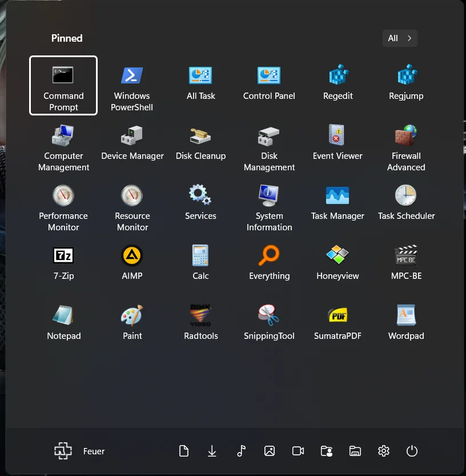466x476 pixels.
Task: Launch Wordpad
Action: (406, 326)
